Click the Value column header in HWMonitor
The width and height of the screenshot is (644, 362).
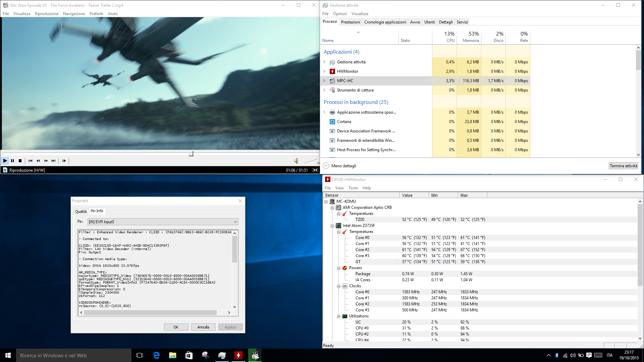pyautogui.click(x=414, y=195)
